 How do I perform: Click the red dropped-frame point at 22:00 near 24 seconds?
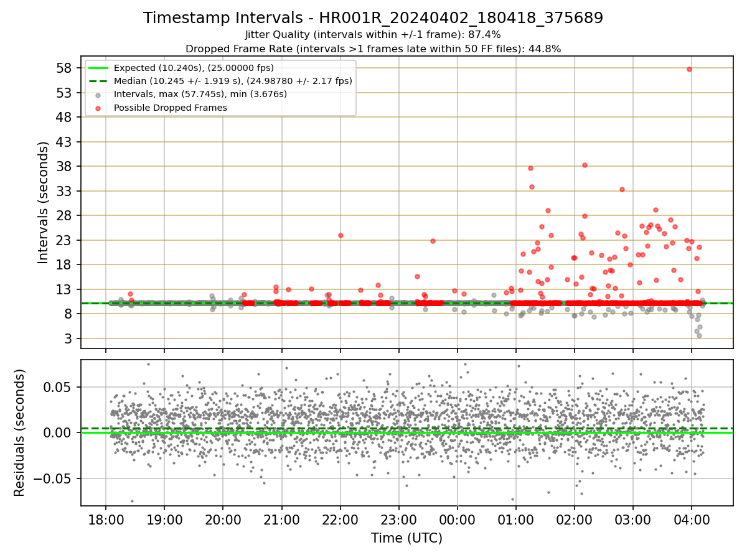pyautogui.click(x=341, y=235)
